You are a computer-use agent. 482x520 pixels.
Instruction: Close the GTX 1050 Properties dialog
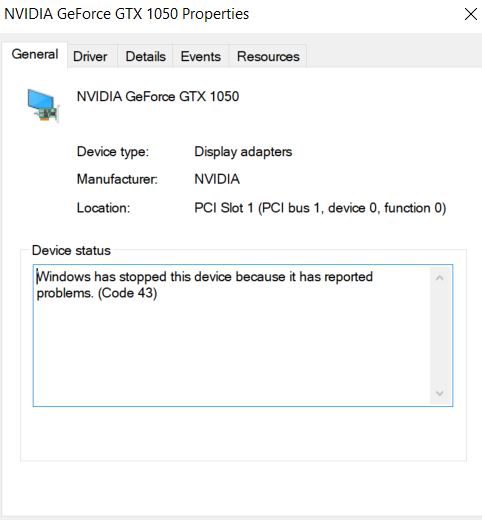(471, 14)
